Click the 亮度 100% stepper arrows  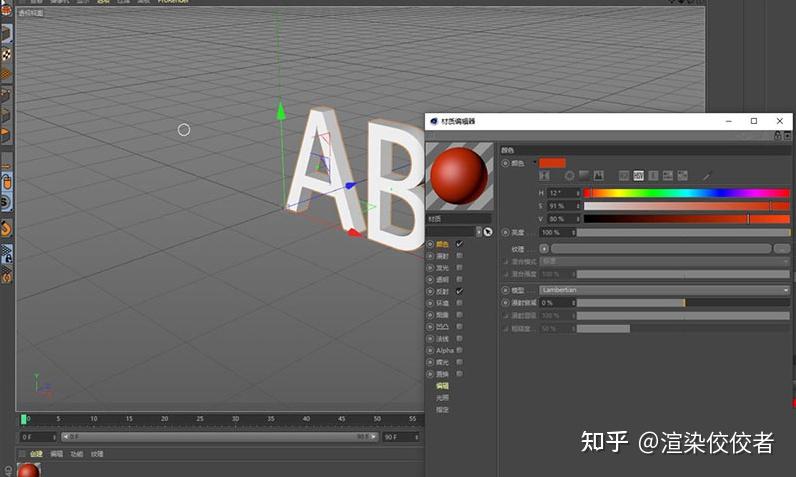point(574,232)
